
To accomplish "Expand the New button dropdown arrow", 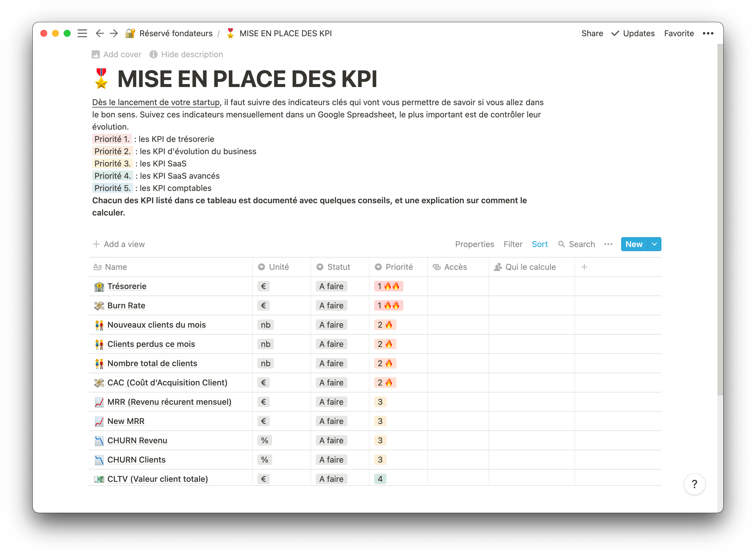I will coord(654,244).
